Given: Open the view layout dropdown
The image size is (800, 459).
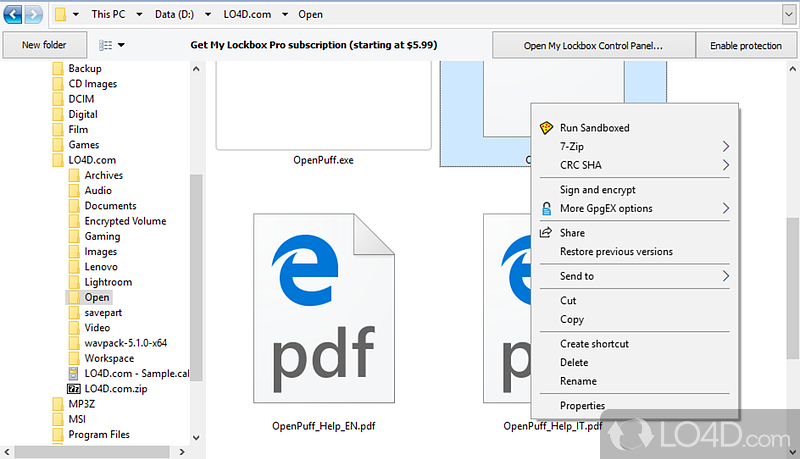Looking at the screenshot, I should pyautogui.click(x=112, y=45).
